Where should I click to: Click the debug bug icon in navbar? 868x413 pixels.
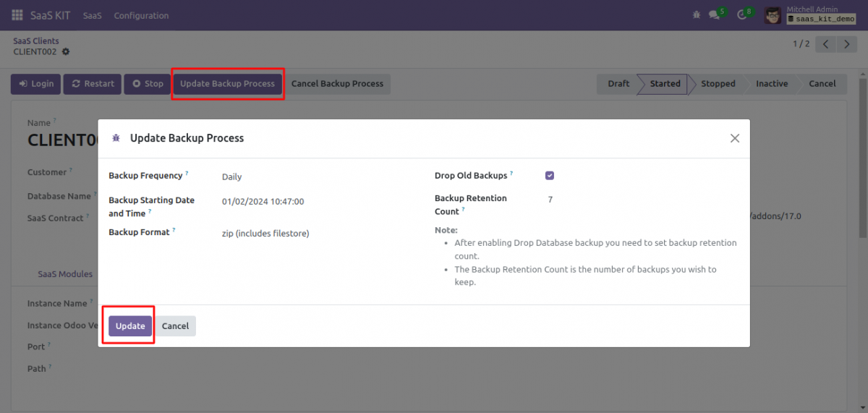(x=697, y=15)
